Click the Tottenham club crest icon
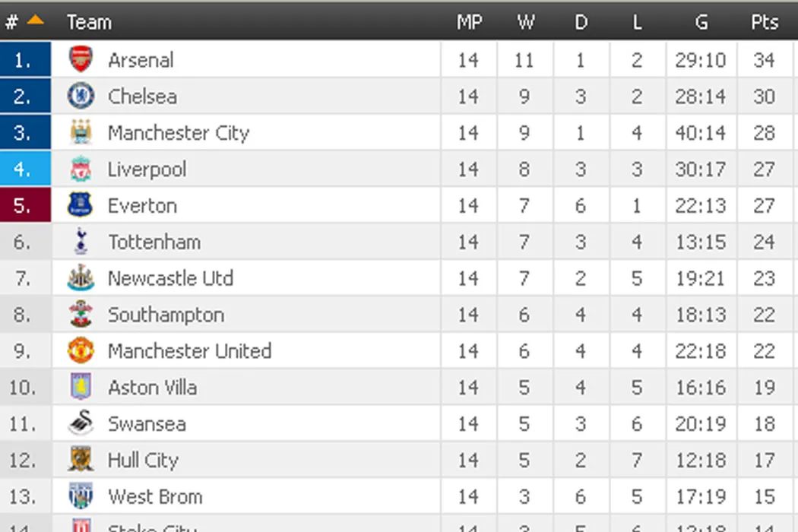The width and height of the screenshot is (798, 532). (x=81, y=242)
